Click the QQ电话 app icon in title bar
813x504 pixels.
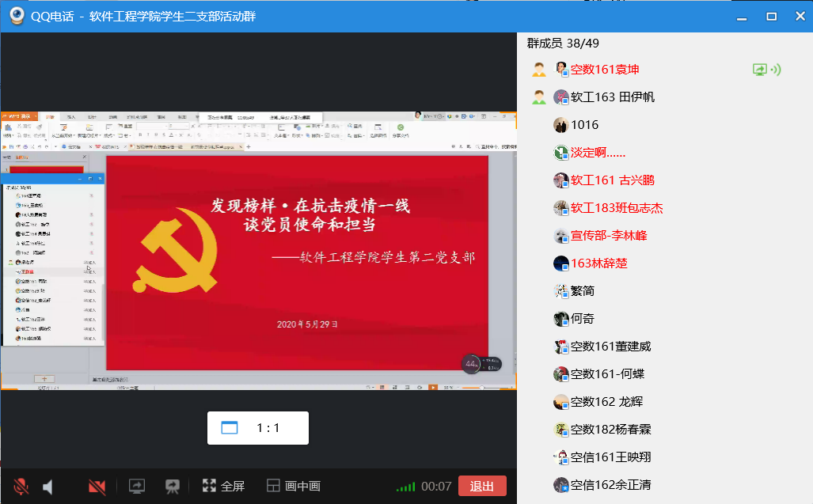[16, 16]
